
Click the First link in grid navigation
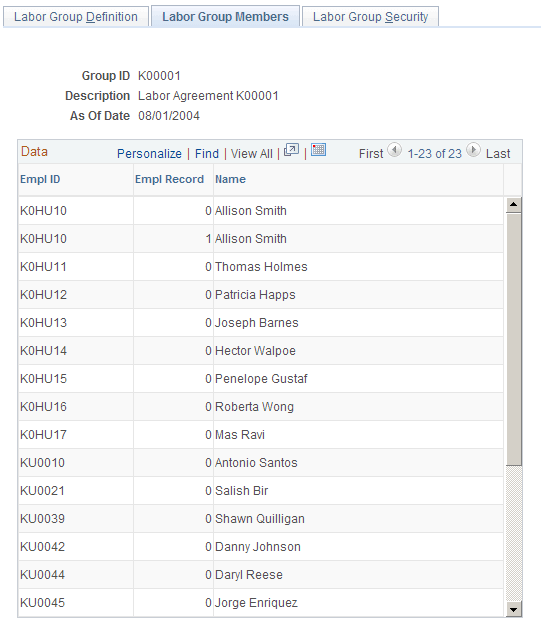371,154
